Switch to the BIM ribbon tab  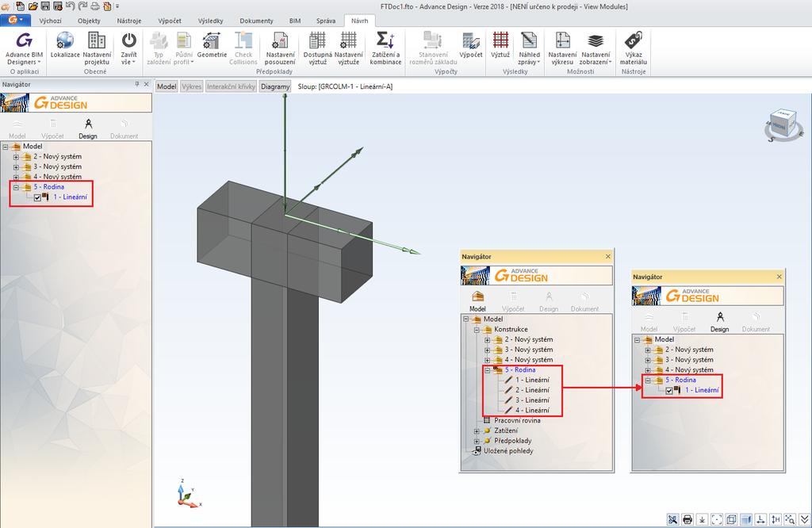pyautogui.click(x=295, y=21)
